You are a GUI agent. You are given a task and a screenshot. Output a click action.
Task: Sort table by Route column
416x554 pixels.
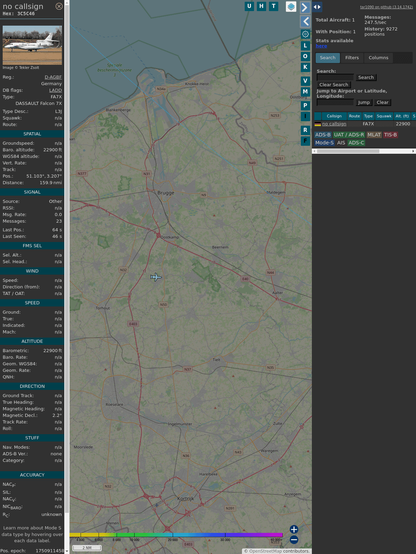pos(354,116)
